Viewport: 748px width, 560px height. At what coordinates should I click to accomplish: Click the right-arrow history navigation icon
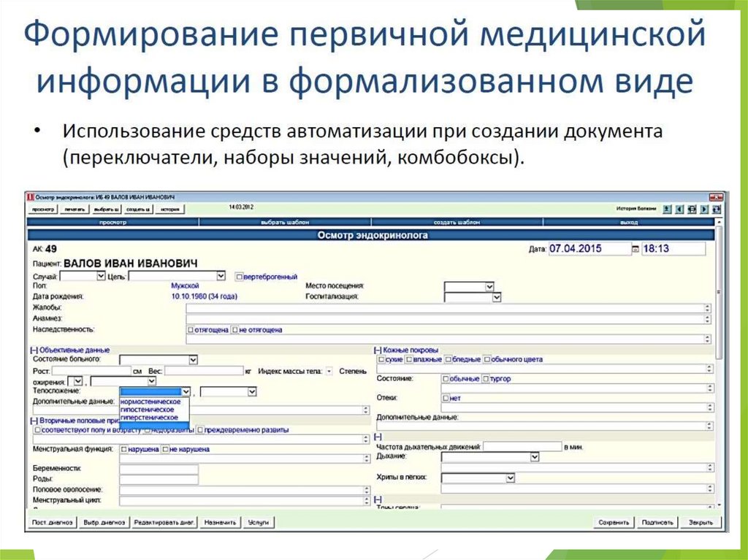pyautogui.click(x=704, y=210)
